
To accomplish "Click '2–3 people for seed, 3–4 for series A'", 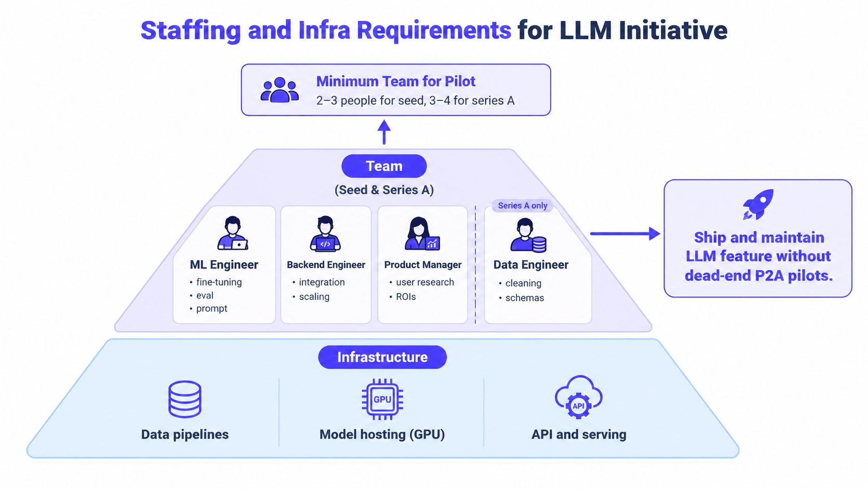I will pos(415,101).
